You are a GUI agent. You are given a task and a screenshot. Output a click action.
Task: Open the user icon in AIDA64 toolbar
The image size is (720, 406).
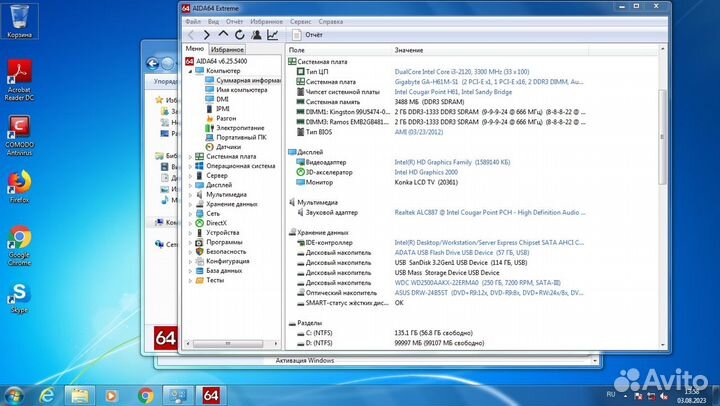(256, 35)
